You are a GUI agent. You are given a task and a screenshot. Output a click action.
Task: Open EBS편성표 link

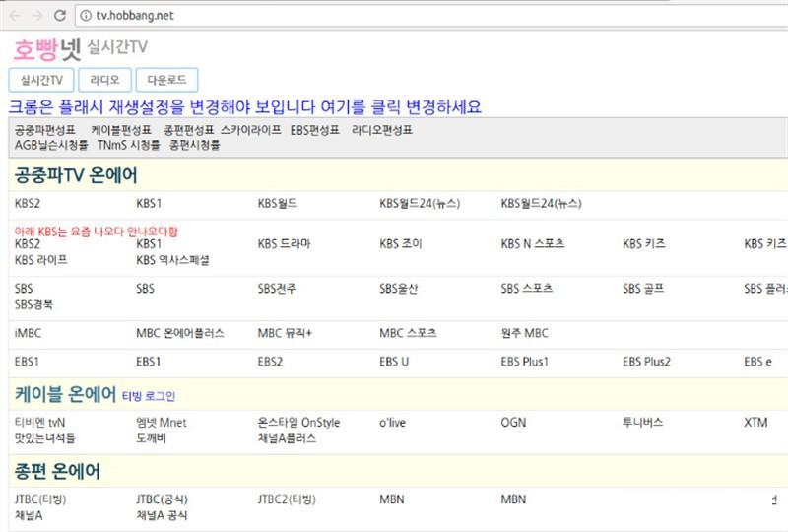coord(315,130)
